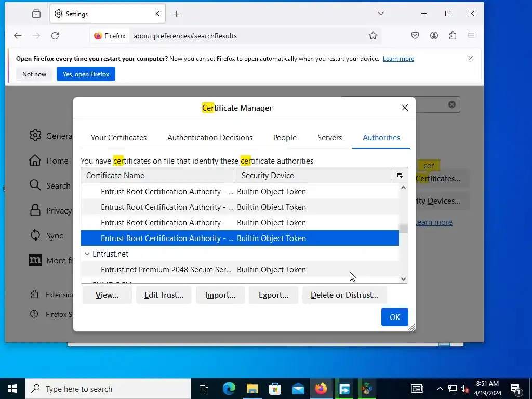Viewport: 532px width, 399px height.
Task: Open the Firefox application menu
Action: pyautogui.click(x=471, y=36)
